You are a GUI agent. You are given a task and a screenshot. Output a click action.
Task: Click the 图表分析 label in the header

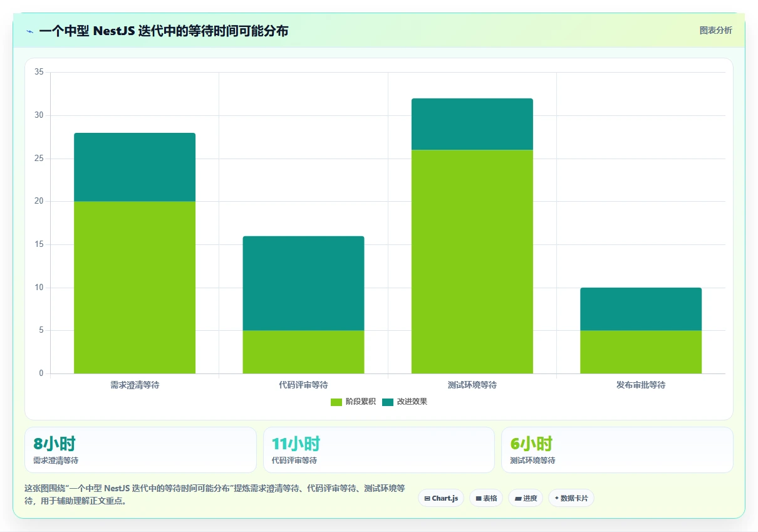tap(715, 30)
